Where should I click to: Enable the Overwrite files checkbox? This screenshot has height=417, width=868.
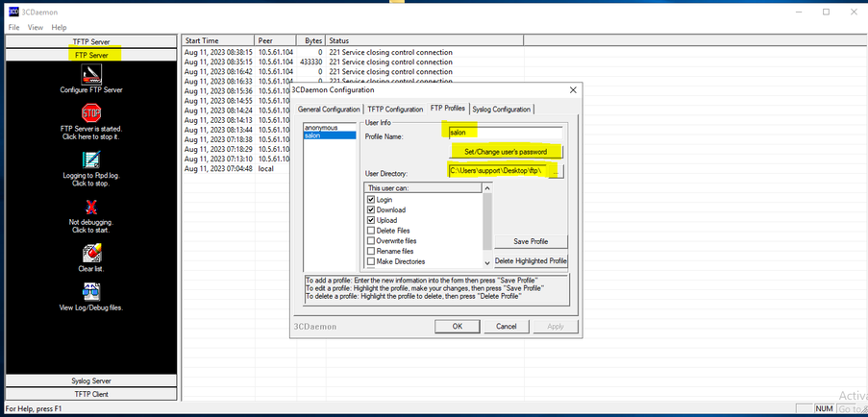tap(371, 240)
